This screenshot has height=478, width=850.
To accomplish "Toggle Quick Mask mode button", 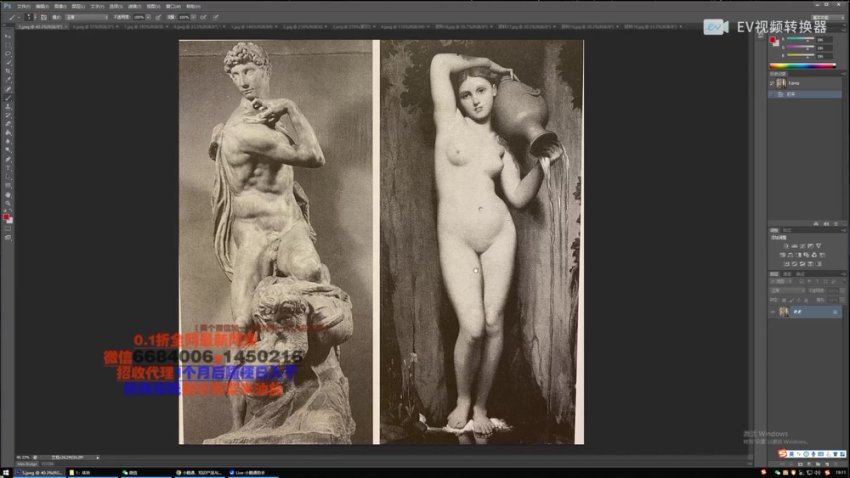I will pos(8,229).
